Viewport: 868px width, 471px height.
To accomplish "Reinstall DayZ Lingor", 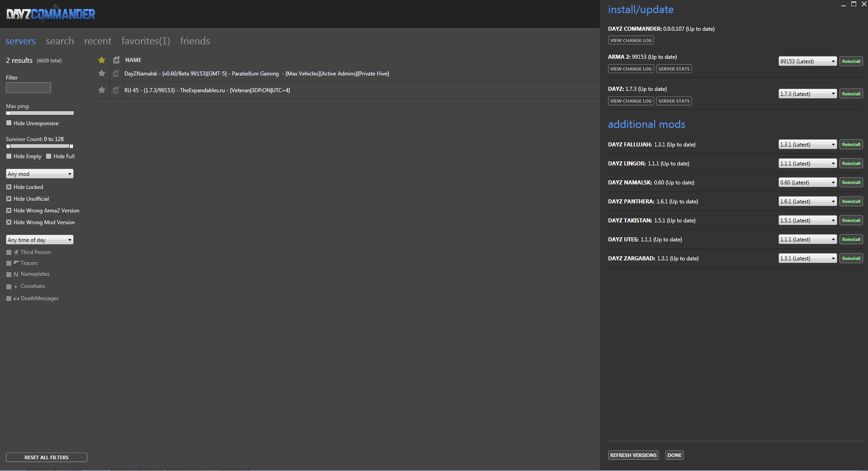I will [851, 163].
